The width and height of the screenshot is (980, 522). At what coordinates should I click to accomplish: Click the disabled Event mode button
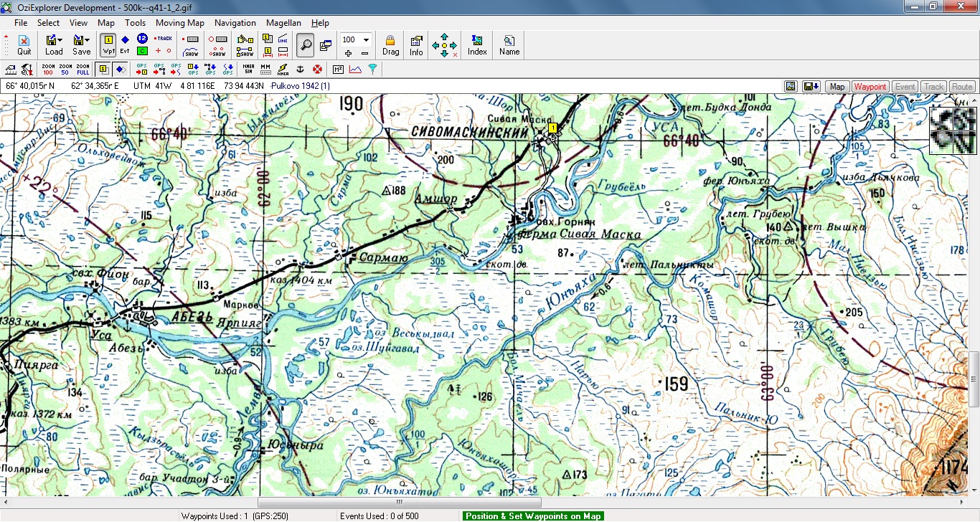[x=905, y=87]
